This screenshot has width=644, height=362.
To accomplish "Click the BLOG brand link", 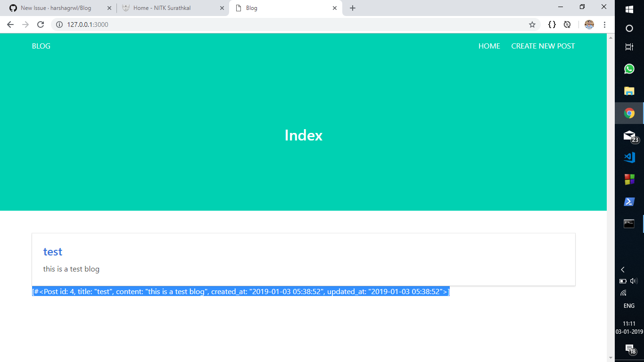I will (41, 46).
